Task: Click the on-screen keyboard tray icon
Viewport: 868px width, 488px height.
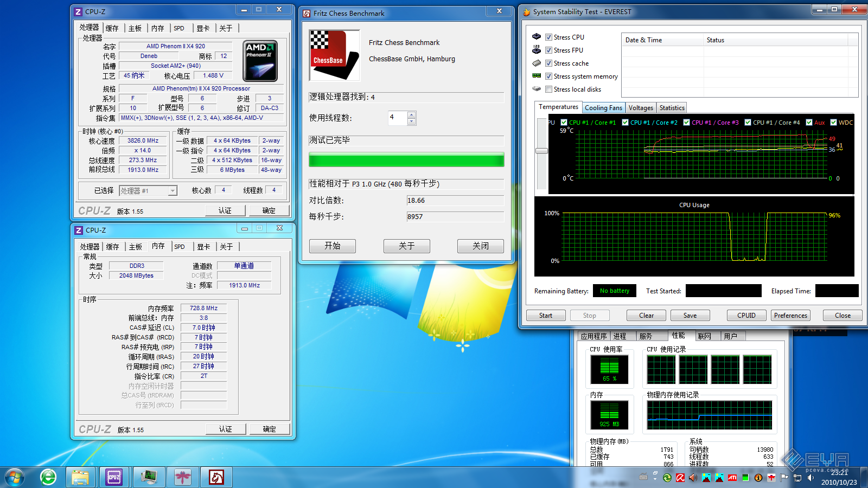Action: (643, 478)
